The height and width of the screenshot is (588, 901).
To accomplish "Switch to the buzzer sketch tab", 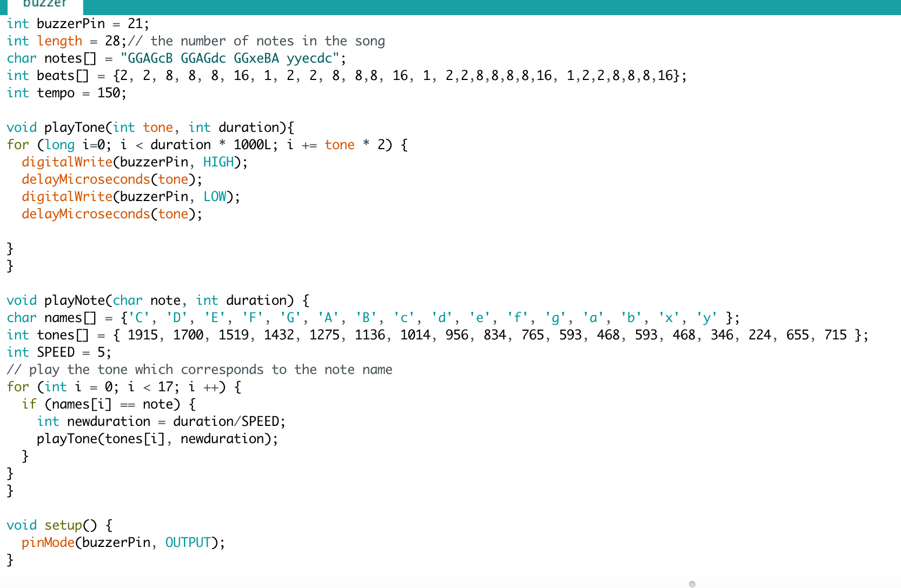I will click(x=44, y=4).
